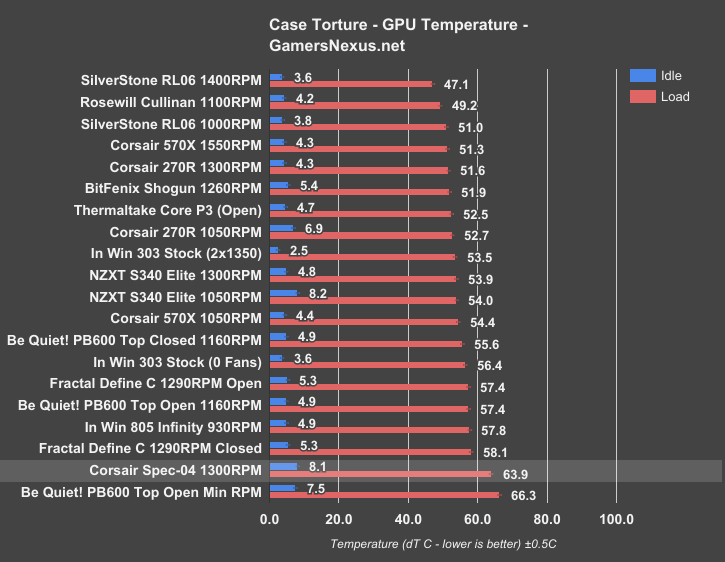Click the red Load legend swatch
Screen dimensions: 725x562
click(x=642, y=96)
